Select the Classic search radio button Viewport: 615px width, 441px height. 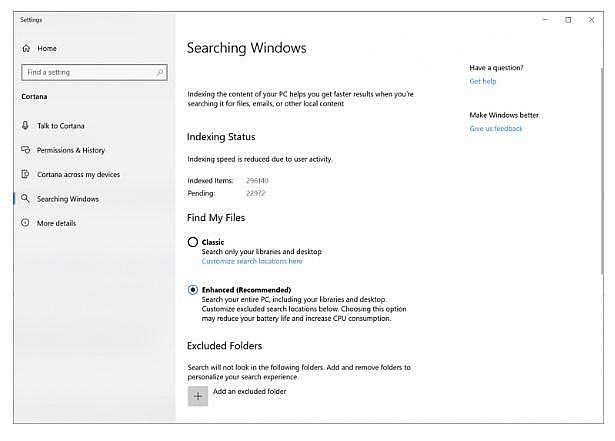point(193,242)
